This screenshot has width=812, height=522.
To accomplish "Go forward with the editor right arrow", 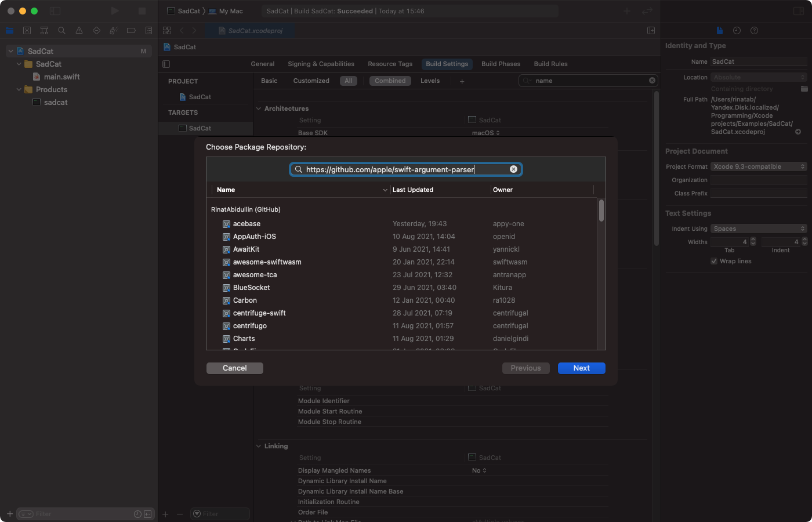I will 194,31.
